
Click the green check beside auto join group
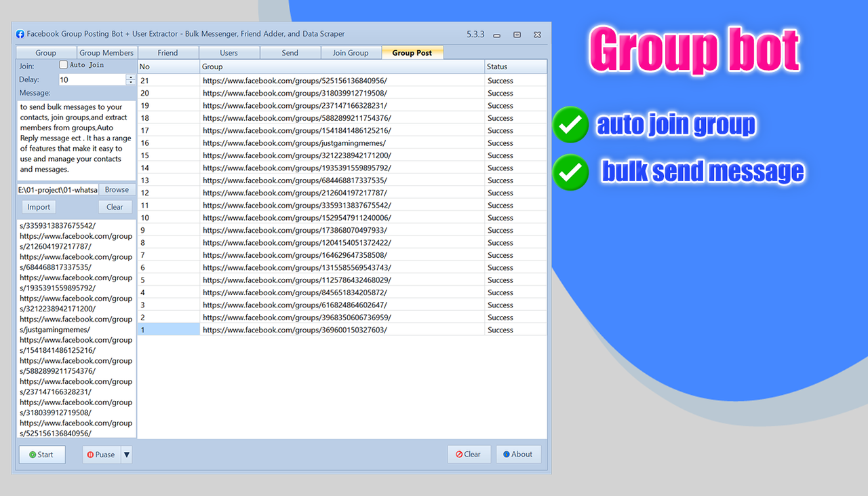[570, 125]
